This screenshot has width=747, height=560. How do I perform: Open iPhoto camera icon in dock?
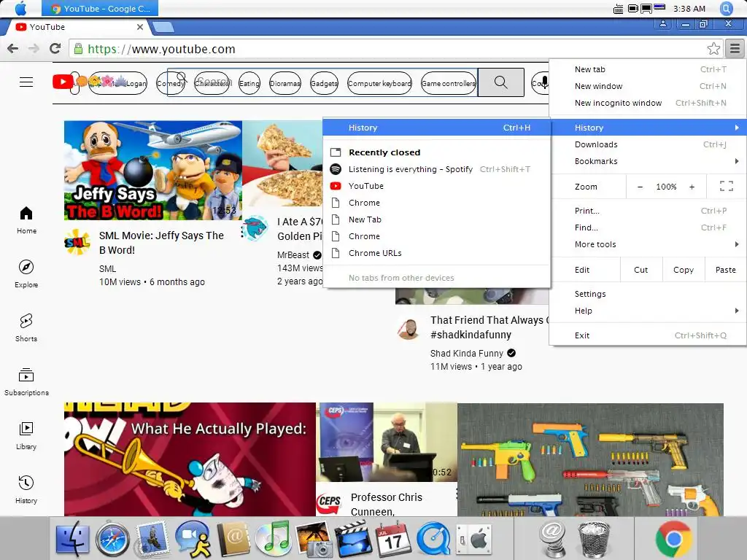pyautogui.click(x=314, y=540)
